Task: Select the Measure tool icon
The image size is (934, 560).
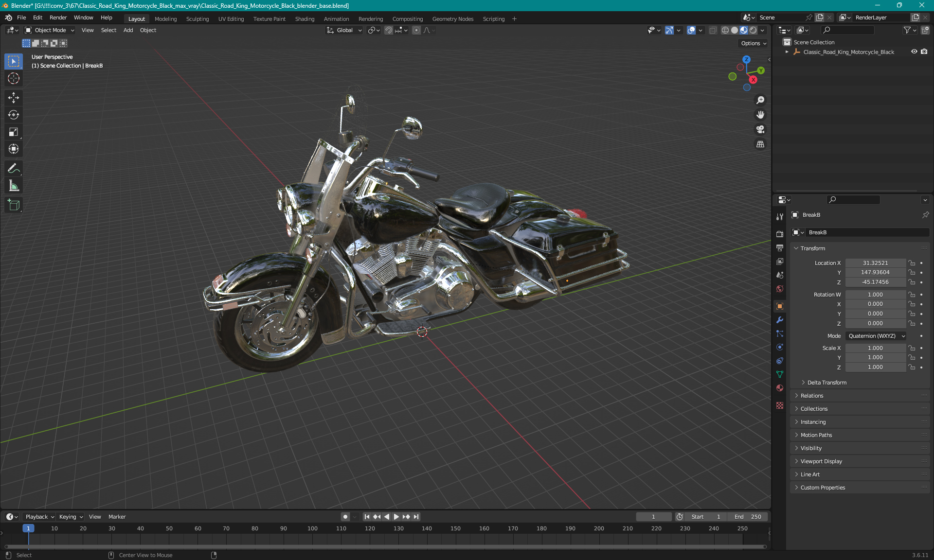Action: point(14,185)
